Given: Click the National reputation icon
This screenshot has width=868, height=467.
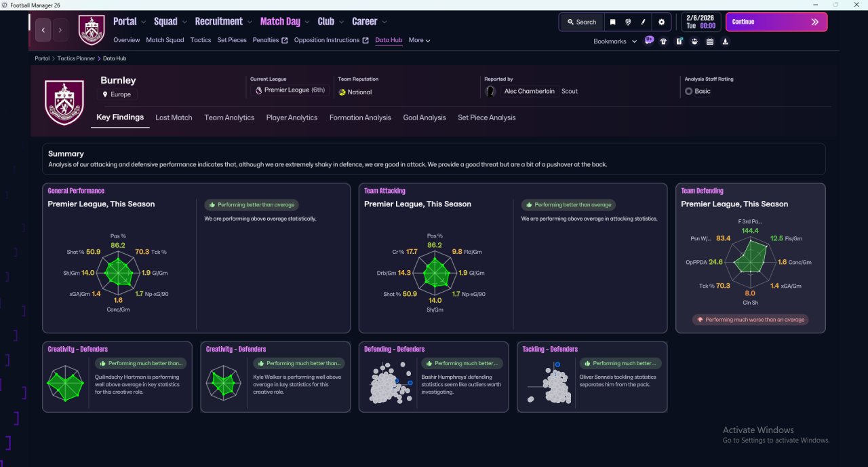Looking at the screenshot, I should [x=342, y=92].
